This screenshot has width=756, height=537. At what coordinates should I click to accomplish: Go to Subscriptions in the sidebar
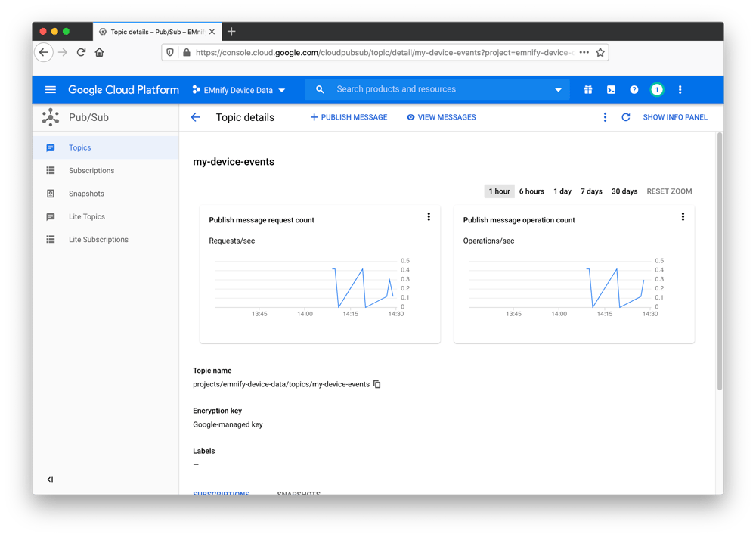106,170
